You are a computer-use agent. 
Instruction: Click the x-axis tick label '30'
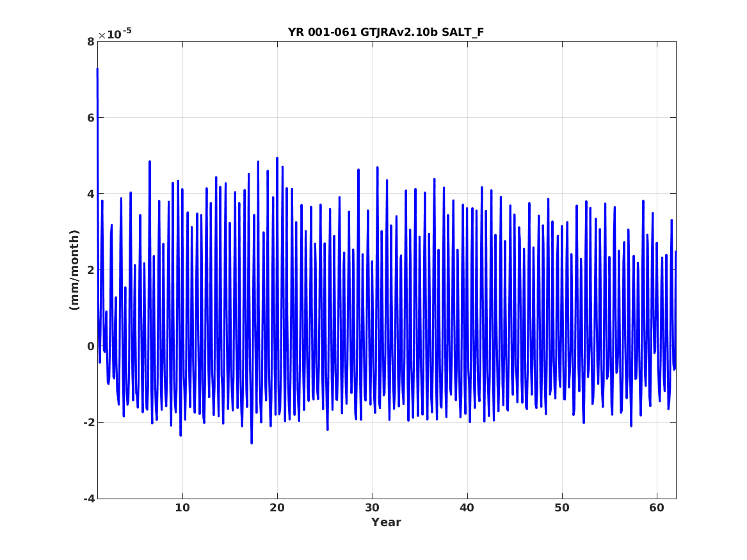tap(373, 508)
